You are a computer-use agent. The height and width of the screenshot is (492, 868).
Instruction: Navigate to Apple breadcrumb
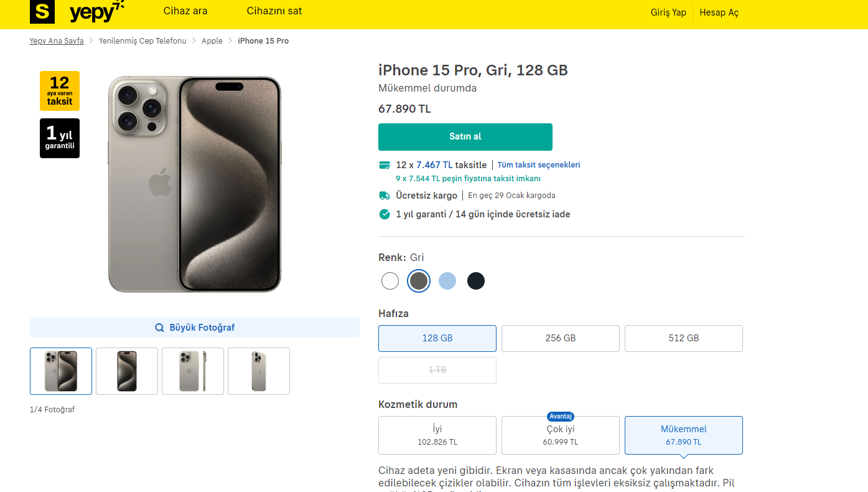click(x=212, y=41)
